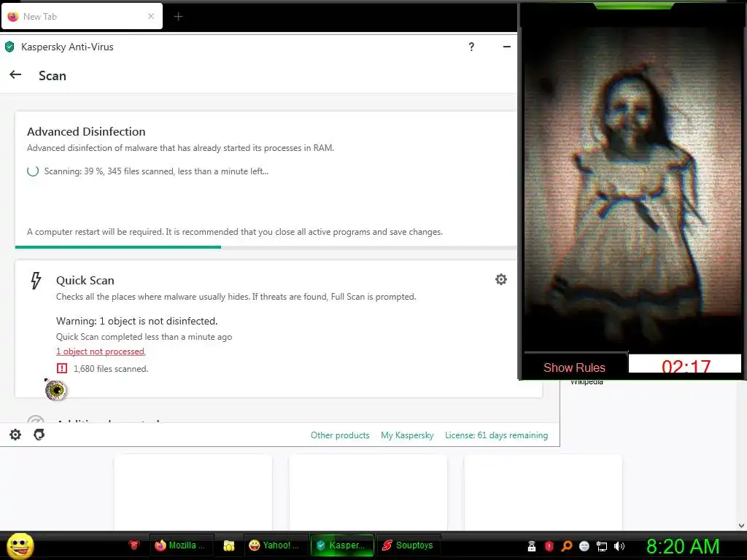
Task: Open a new browser tab with plus
Action: 178,17
